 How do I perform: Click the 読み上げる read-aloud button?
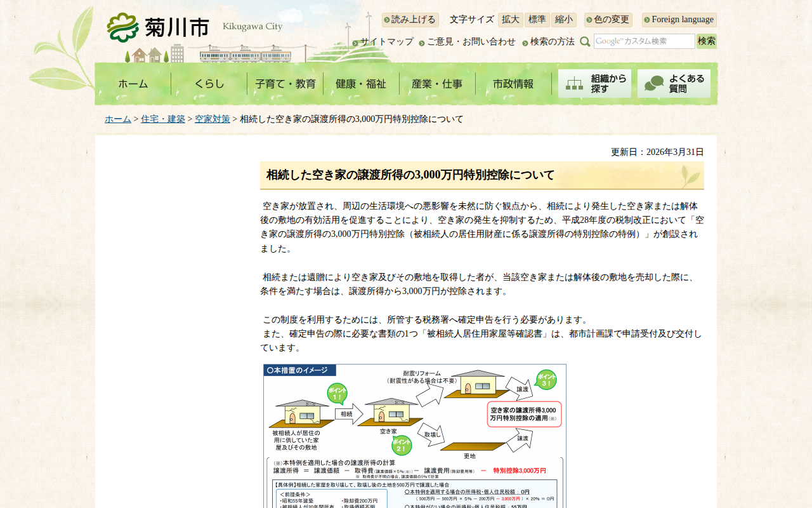click(x=410, y=20)
